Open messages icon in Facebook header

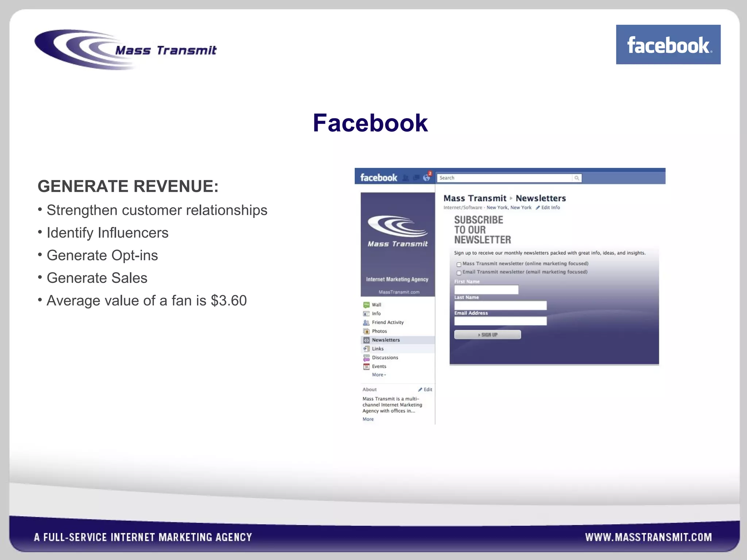(416, 178)
